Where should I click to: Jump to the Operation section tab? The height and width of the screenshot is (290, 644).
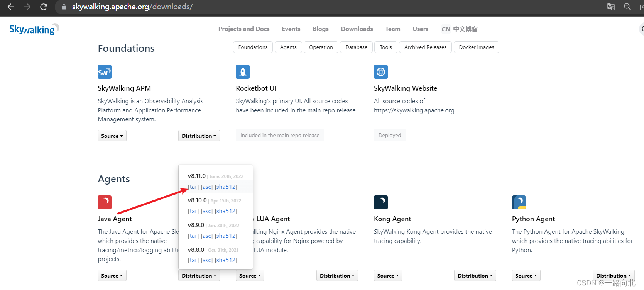[321, 47]
